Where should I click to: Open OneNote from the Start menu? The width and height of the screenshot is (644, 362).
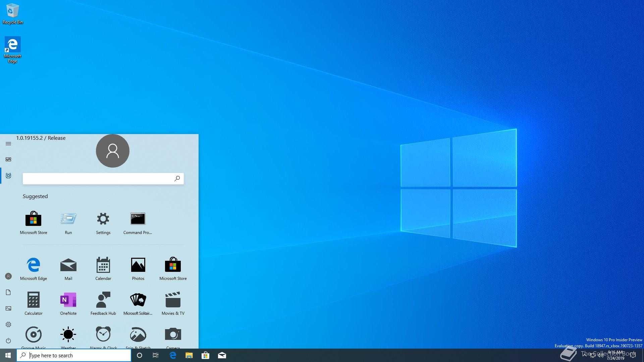(68, 304)
